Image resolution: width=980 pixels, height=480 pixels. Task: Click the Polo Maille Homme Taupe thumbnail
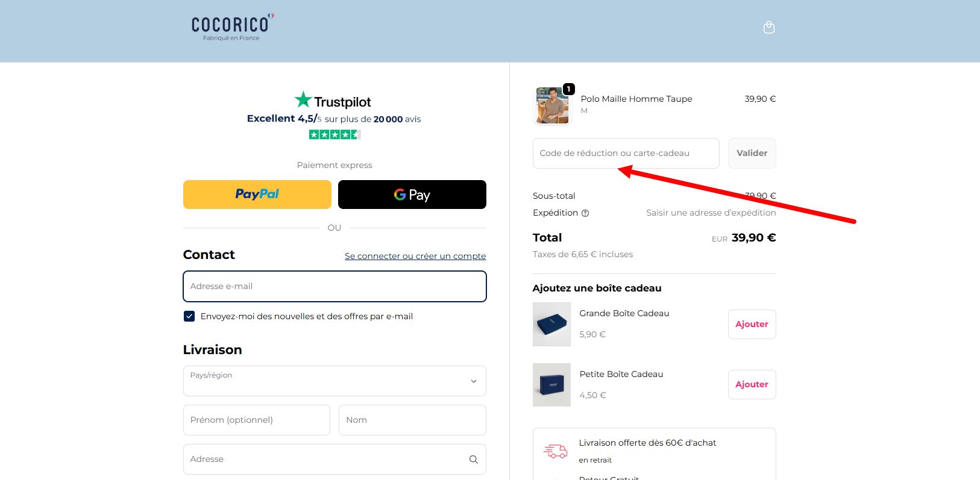pyautogui.click(x=552, y=105)
